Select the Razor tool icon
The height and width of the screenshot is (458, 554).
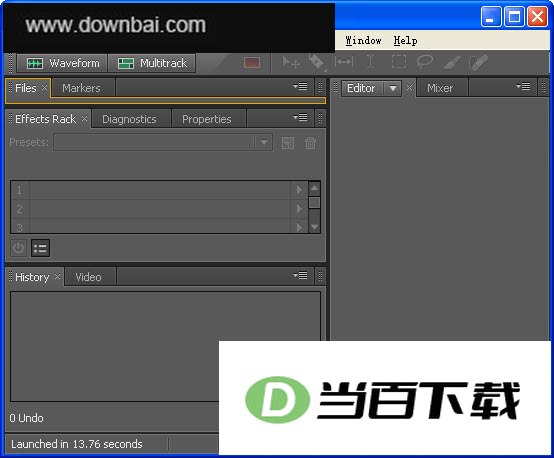click(317, 63)
